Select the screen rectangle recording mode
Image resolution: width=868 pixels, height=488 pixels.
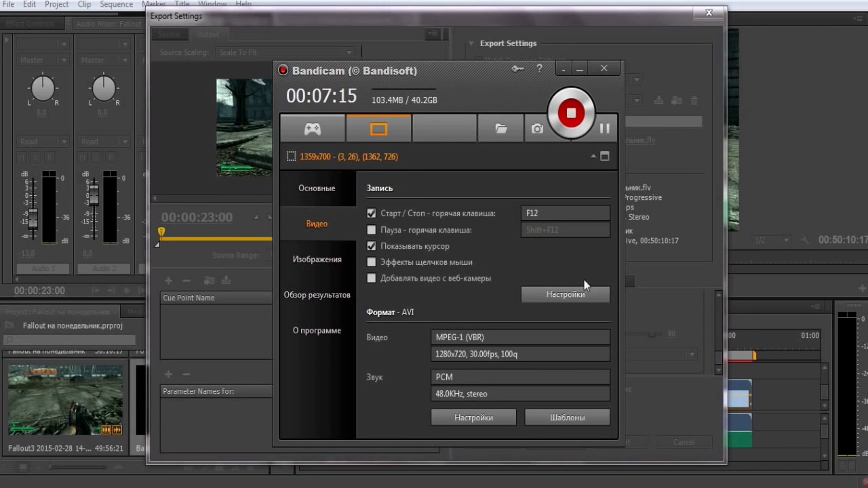point(378,129)
